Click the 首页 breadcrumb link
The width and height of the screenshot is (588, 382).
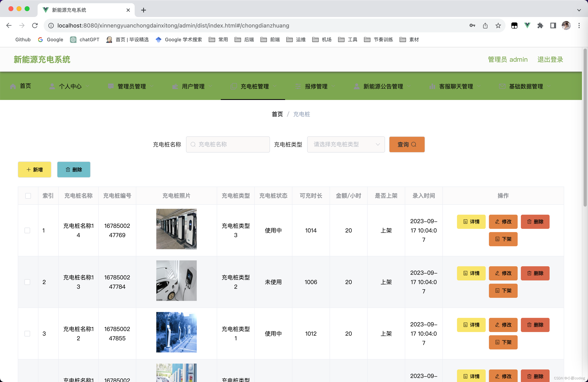(x=277, y=114)
